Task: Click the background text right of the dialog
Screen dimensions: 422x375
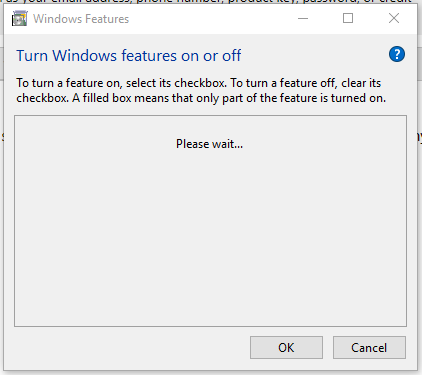Action: [x=420, y=137]
